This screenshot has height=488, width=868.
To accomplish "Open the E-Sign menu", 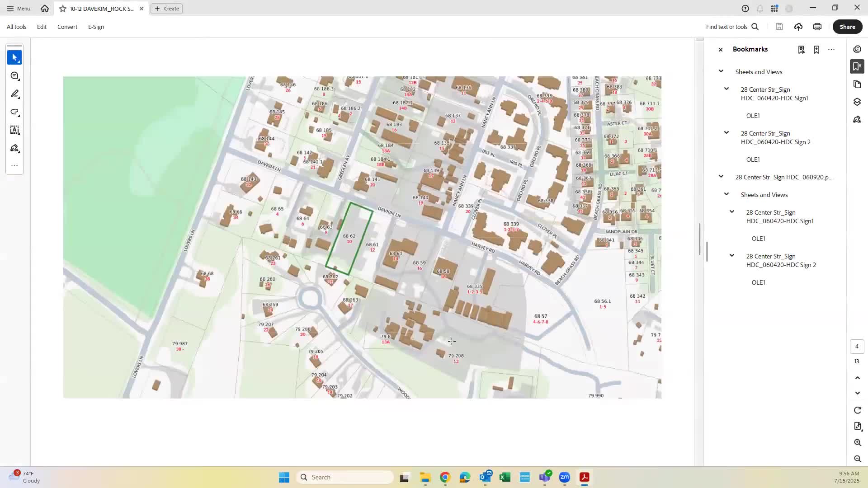I will (96, 27).
